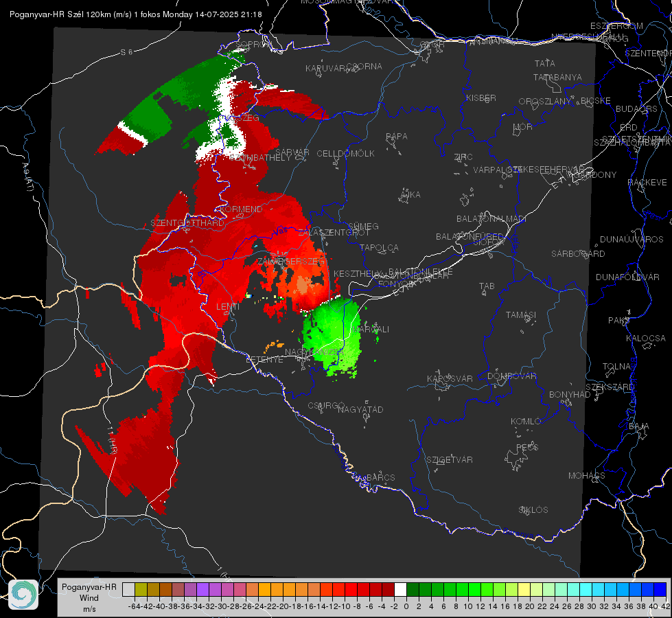Select the AJKA city label
The width and height of the screenshot is (672, 618).
[x=410, y=194]
